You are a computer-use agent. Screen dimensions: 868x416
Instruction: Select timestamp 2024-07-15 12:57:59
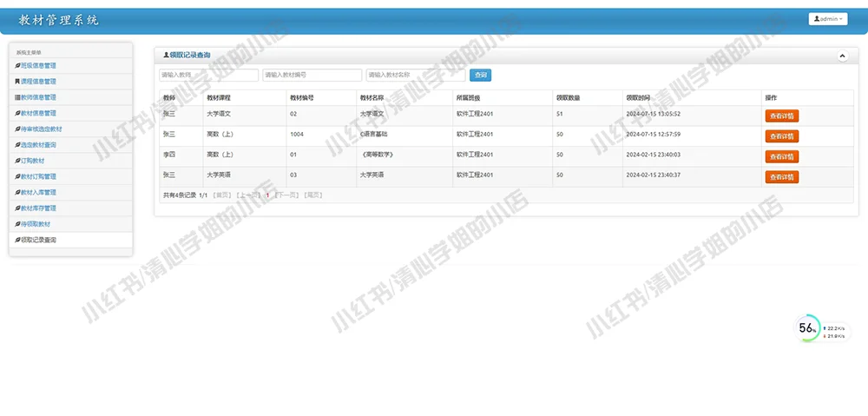point(654,134)
